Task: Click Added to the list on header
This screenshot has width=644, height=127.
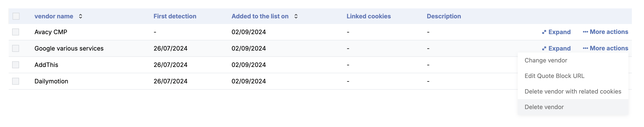Action: click(x=260, y=16)
